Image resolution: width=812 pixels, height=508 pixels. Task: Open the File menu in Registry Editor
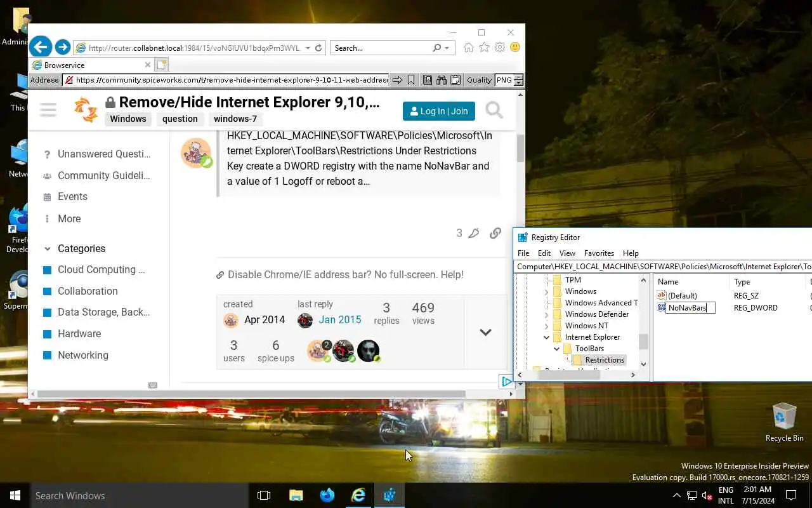tap(523, 253)
